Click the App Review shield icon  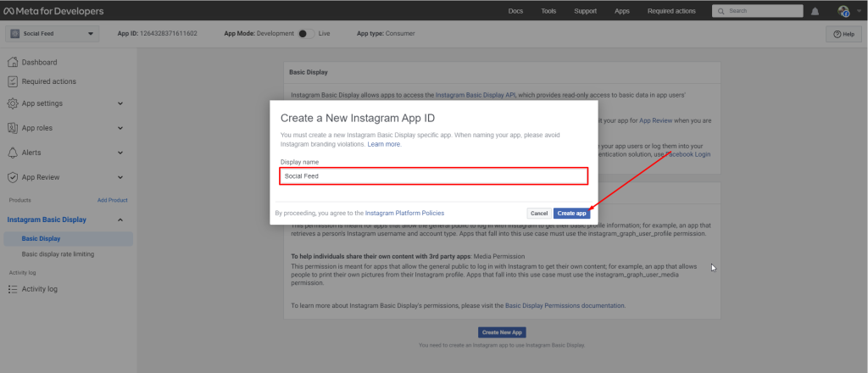tap(13, 178)
